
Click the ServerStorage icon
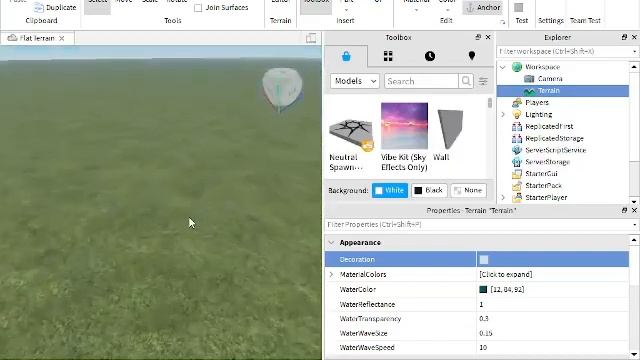(517, 162)
